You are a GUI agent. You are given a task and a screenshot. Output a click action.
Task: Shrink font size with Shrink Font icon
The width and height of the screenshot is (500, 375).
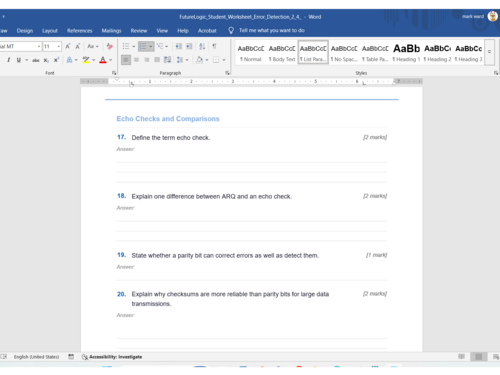coord(78,46)
